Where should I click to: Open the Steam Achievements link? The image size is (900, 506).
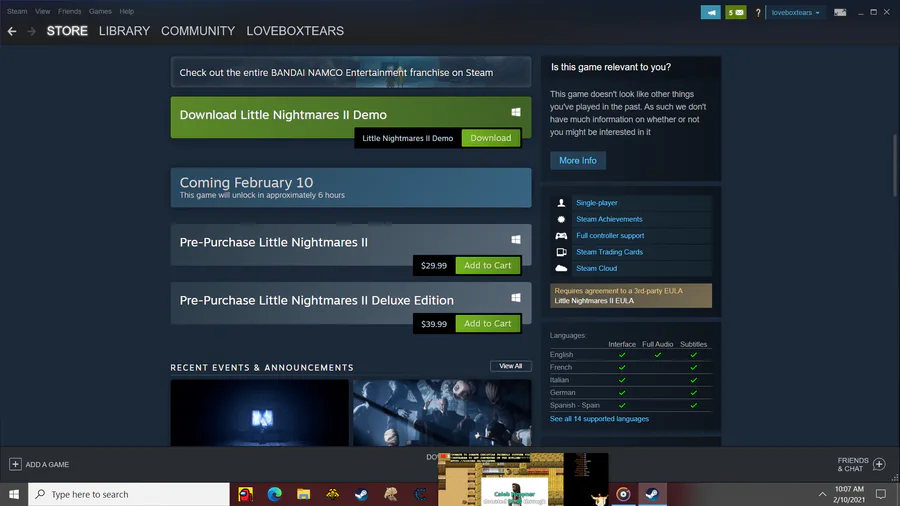[609, 219]
